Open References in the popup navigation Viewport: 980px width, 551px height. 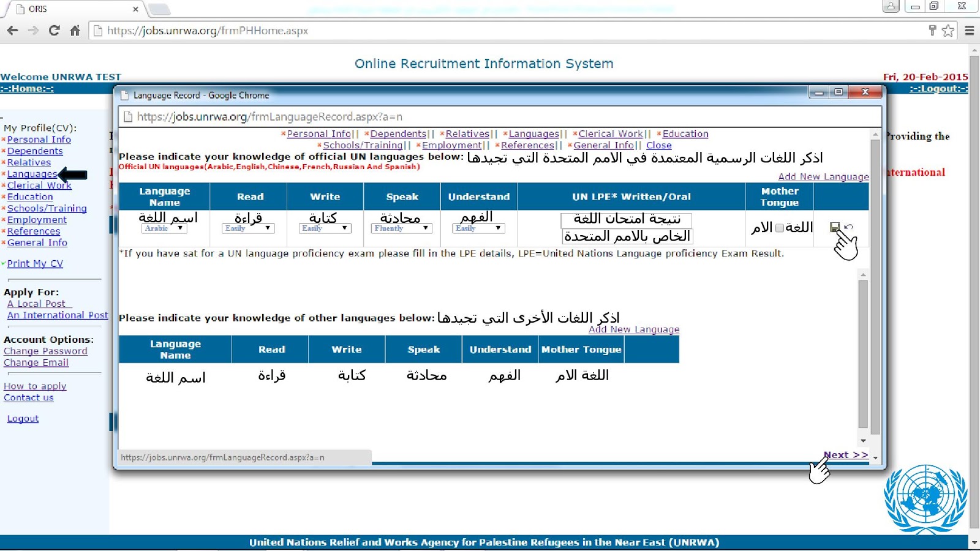point(527,145)
